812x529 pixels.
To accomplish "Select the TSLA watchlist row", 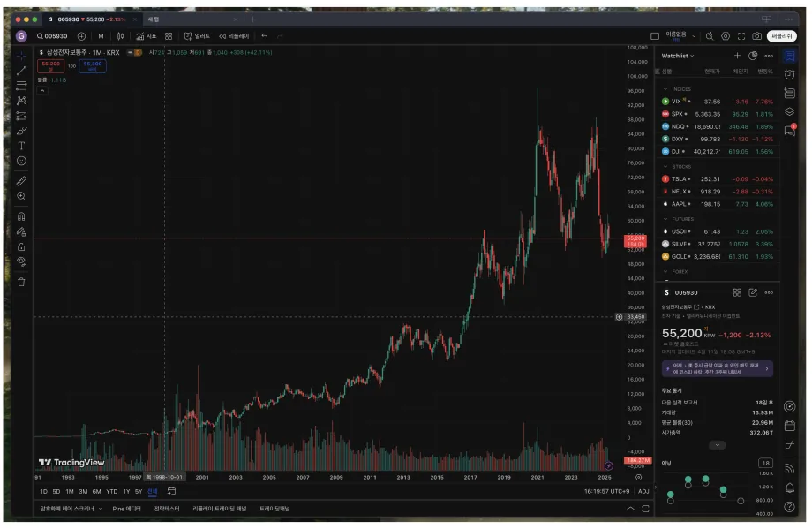I will click(x=718, y=179).
